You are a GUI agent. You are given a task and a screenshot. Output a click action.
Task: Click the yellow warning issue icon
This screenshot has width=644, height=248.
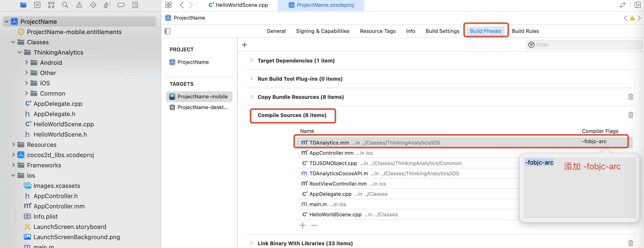tap(632, 18)
